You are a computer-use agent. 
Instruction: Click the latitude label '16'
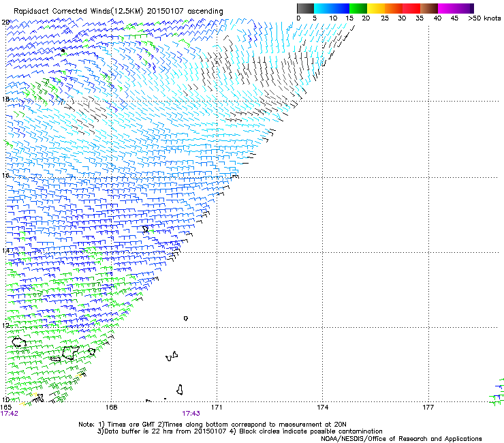5,175
